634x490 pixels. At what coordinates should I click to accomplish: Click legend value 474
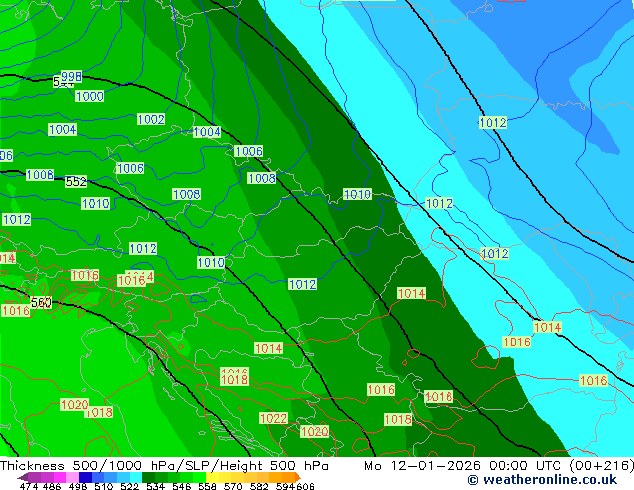29,486
